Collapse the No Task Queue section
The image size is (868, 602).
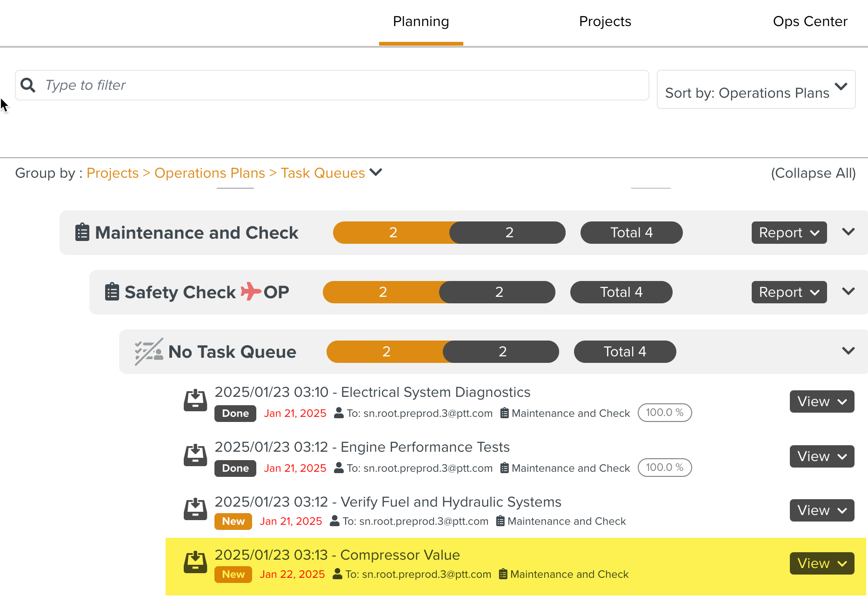tap(848, 351)
